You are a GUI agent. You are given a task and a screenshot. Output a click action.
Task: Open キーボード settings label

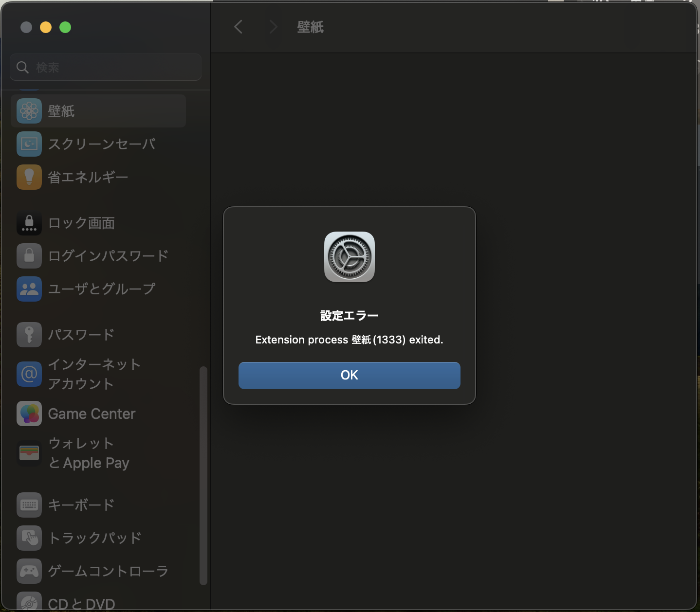(81, 505)
